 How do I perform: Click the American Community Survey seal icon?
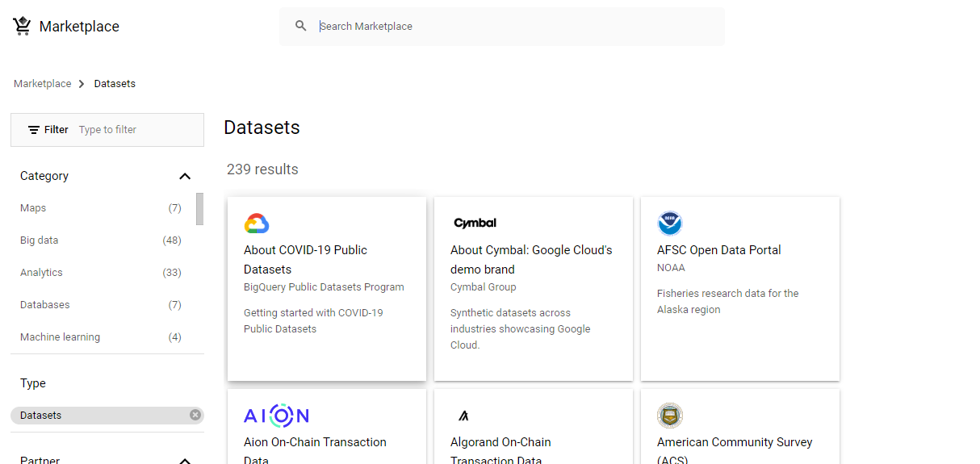pyautogui.click(x=670, y=416)
